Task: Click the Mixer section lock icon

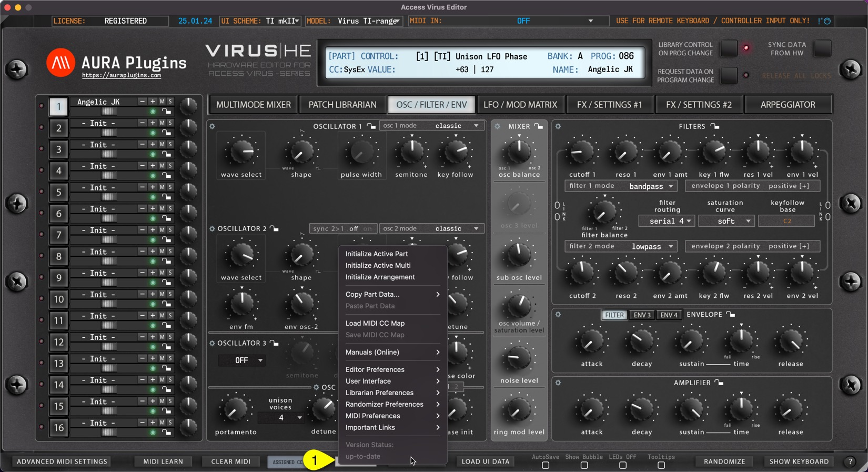Action: point(538,126)
